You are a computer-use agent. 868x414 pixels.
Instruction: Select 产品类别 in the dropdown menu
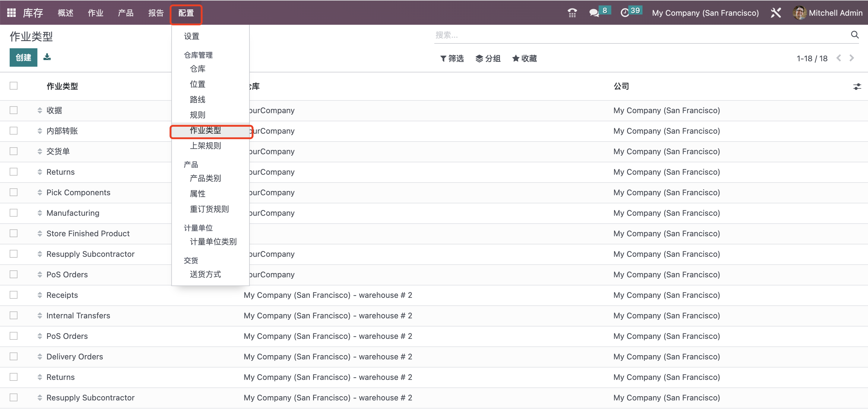[205, 178]
